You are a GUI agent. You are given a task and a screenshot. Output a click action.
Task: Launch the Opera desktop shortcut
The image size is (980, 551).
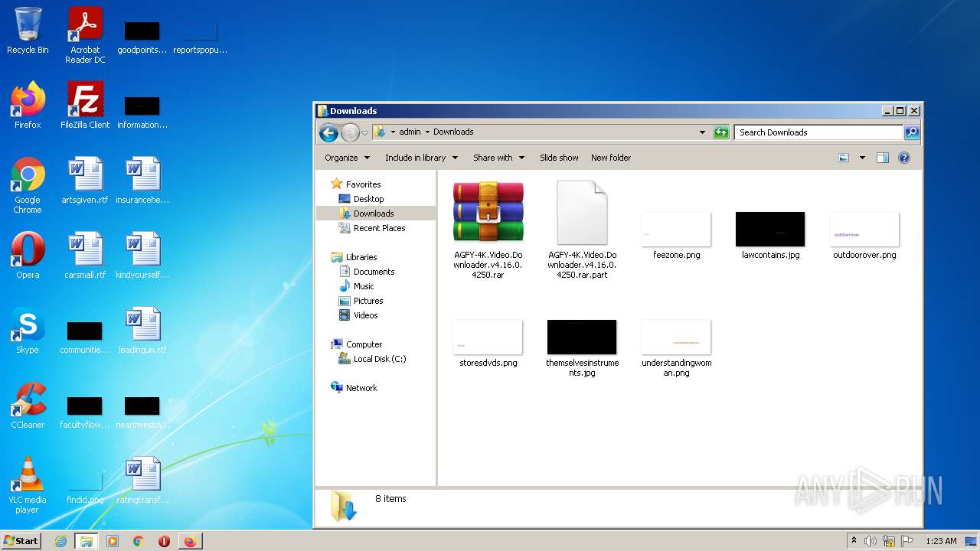(x=28, y=255)
